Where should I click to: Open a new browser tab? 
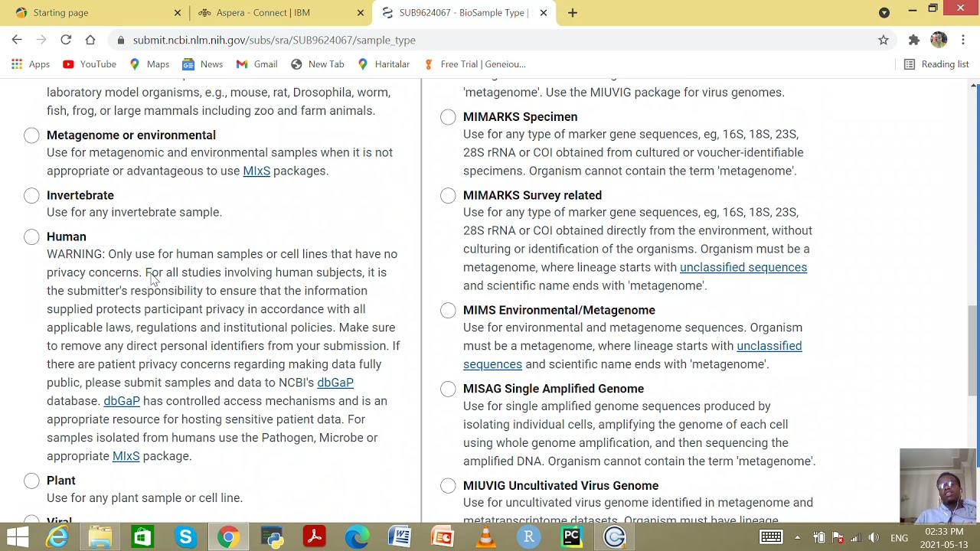tap(573, 12)
